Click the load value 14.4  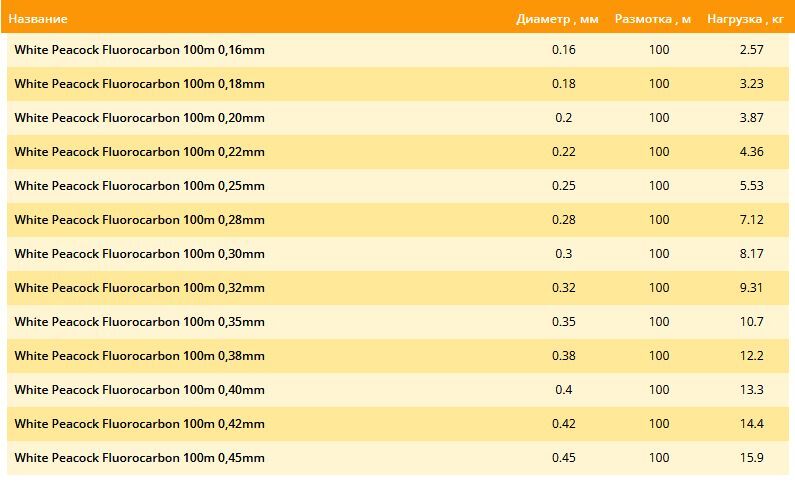click(x=751, y=423)
